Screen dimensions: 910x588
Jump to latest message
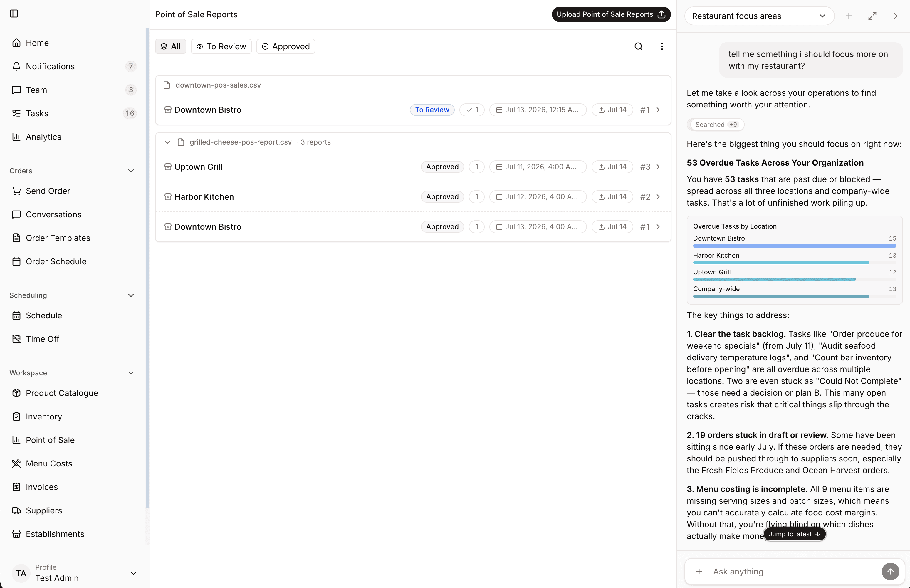pos(795,534)
